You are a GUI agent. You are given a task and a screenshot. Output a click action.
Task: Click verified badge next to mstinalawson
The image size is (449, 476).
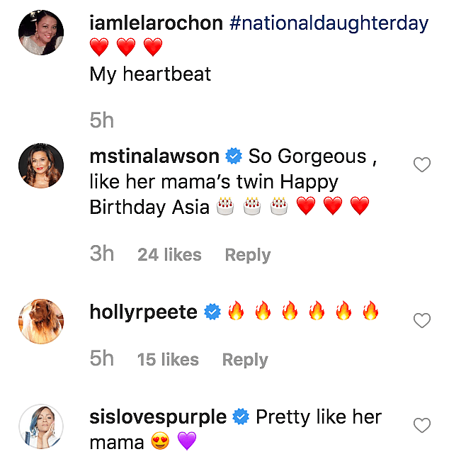click(233, 157)
